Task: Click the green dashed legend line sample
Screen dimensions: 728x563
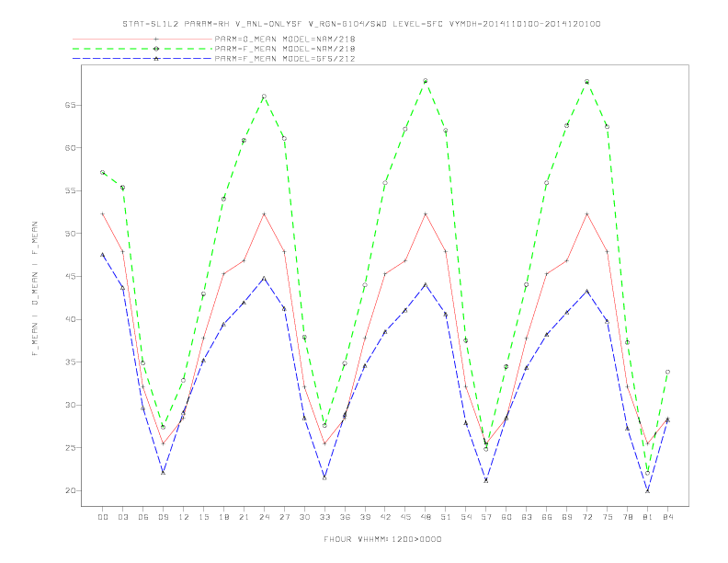Action: [142, 49]
